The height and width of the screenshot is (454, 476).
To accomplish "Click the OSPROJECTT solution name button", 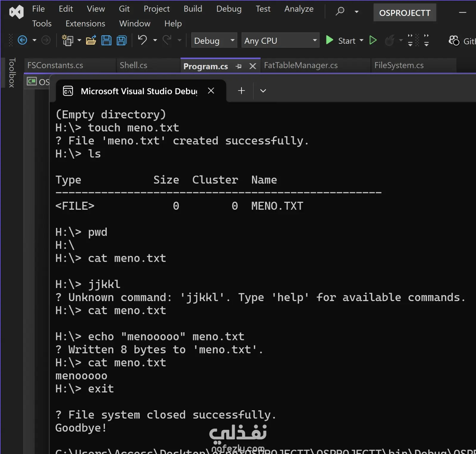I will 405,13.
